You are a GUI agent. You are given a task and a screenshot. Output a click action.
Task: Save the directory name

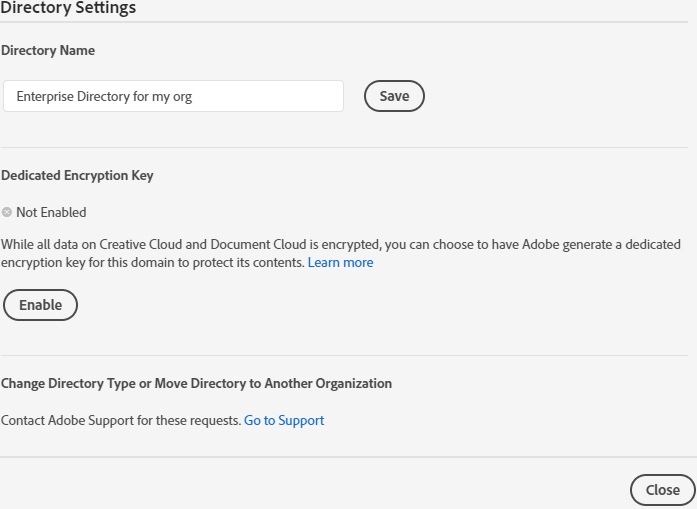click(394, 96)
